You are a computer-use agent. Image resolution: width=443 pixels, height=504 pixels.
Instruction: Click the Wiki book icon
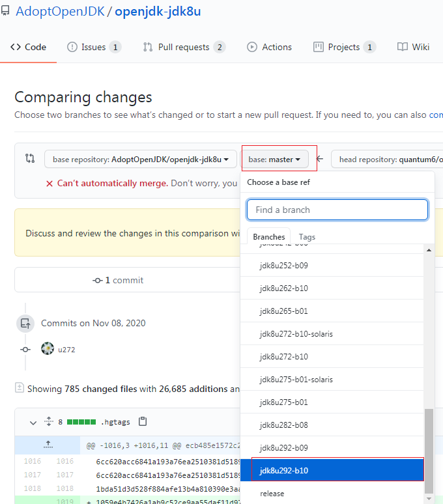tap(402, 47)
